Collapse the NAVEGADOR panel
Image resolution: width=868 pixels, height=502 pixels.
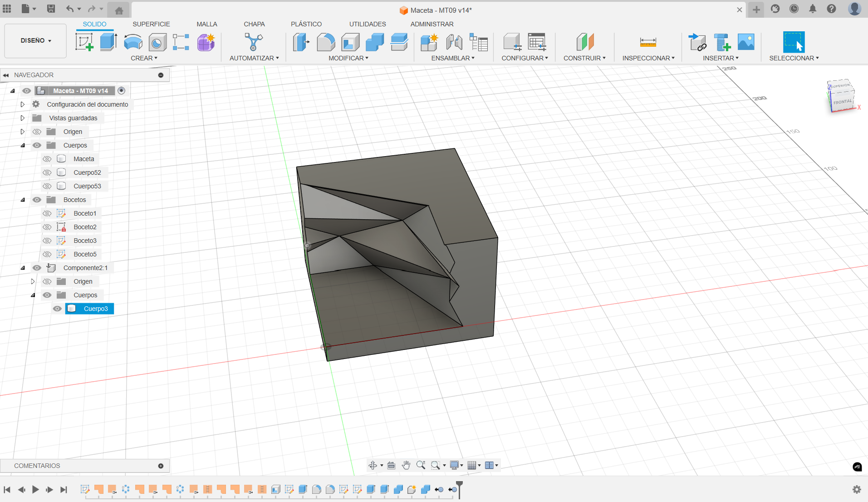point(6,75)
